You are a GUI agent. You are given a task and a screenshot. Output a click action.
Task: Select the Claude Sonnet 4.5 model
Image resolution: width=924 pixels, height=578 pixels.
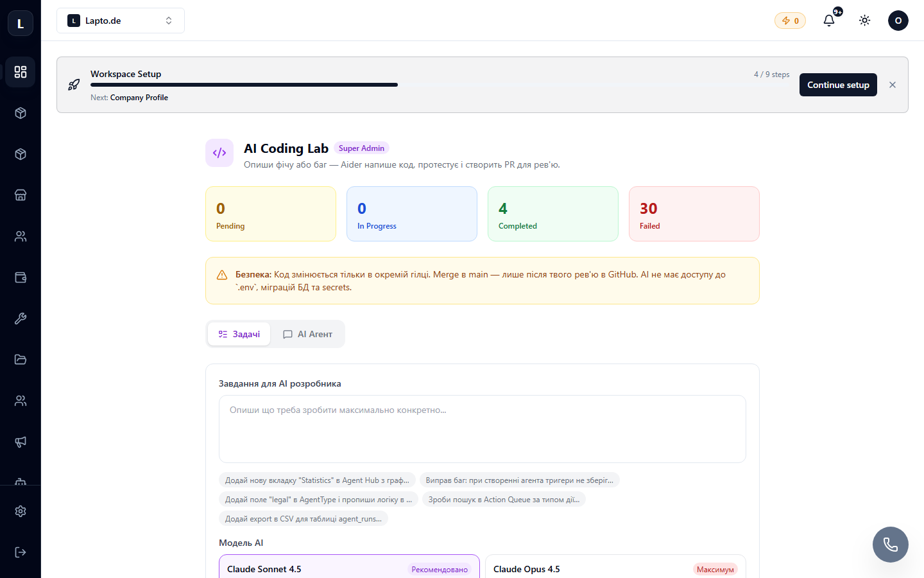[x=349, y=566]
